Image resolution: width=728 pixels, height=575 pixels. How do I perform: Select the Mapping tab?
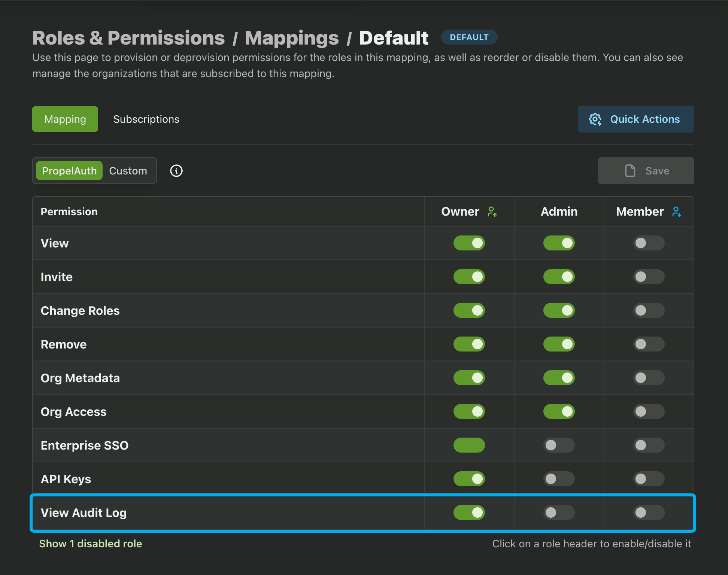[x=65, y=119]
